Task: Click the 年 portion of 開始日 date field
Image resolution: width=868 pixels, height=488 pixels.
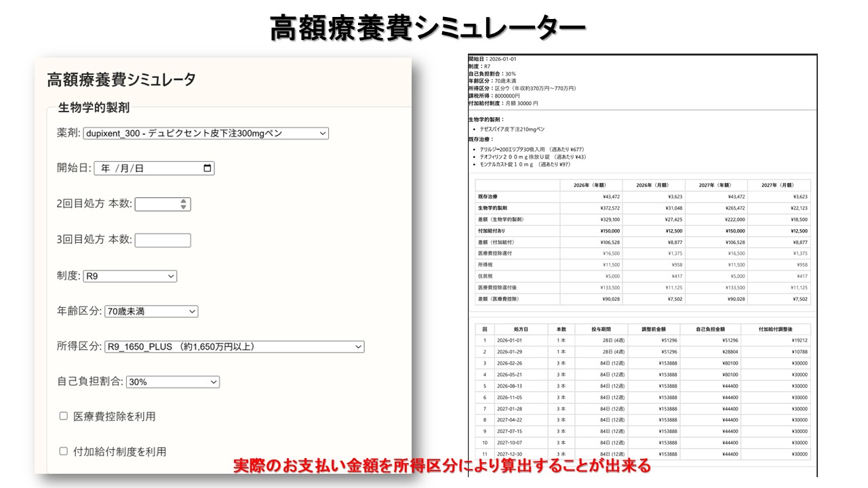Action: pos(106,169)
